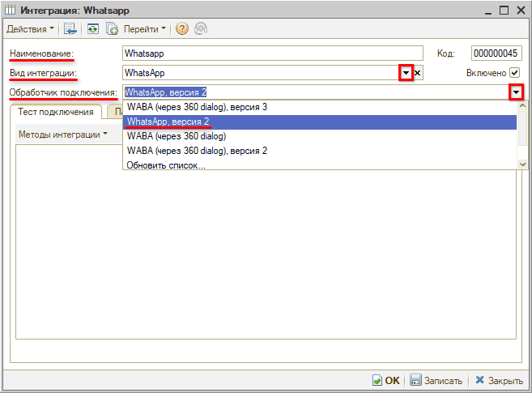Click the window icon in title bar
Screen dimensions: 532x393
(11, 10)
